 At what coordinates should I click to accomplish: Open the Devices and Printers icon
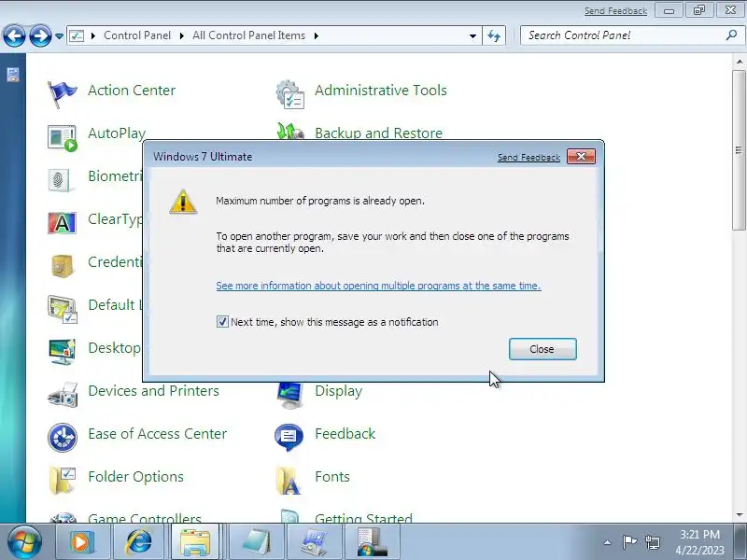63,395
